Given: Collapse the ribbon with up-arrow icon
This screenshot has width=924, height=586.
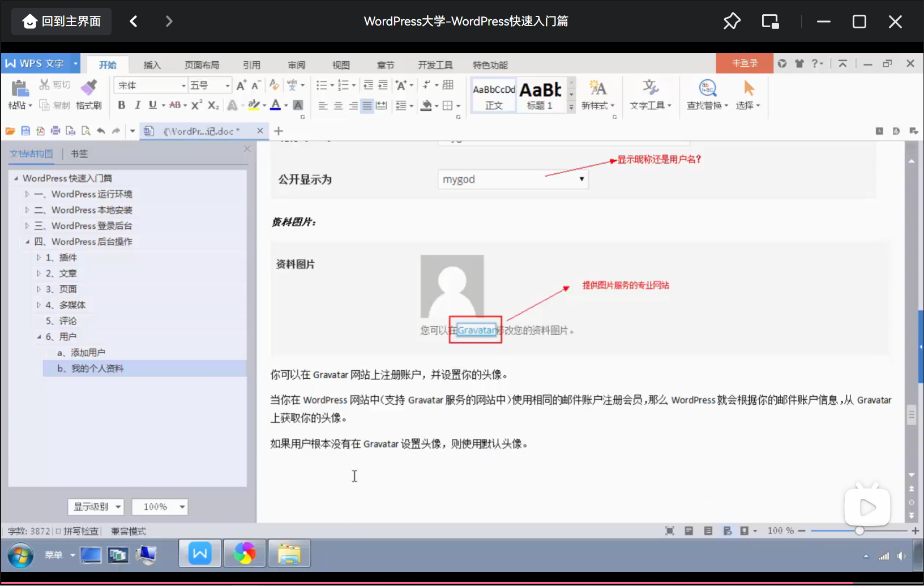Looking at the screenshot, I should (842, 63).
